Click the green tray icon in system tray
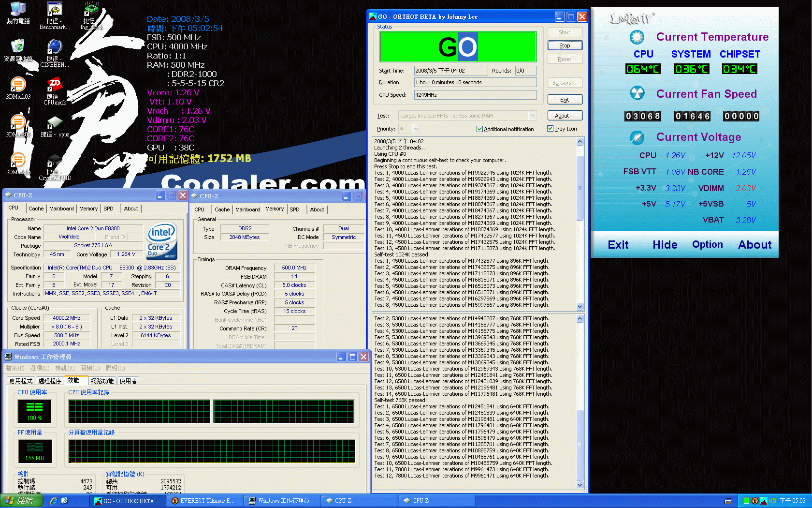812x508 pixels. [x=746, y=501]
